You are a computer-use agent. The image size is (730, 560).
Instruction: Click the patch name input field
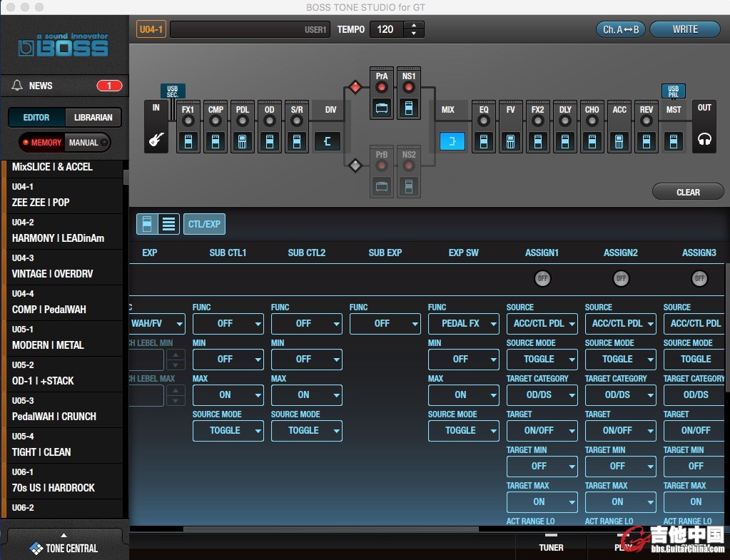pos(250,29)
